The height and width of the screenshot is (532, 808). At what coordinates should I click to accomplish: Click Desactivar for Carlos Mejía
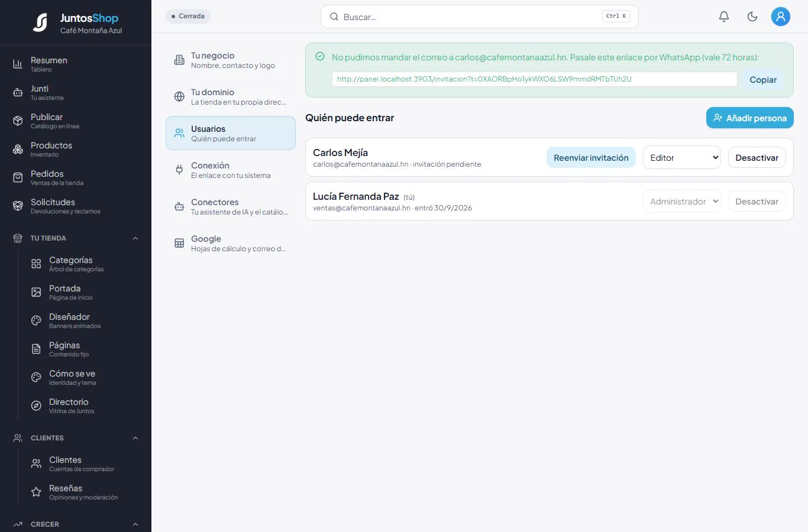pyautogui.click(x=757, y=158)
